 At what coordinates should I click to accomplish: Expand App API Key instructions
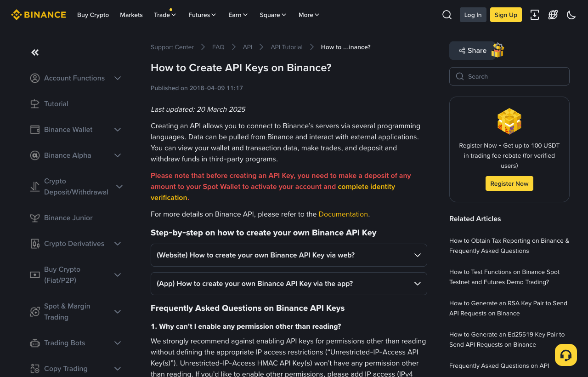coord(289,284)
